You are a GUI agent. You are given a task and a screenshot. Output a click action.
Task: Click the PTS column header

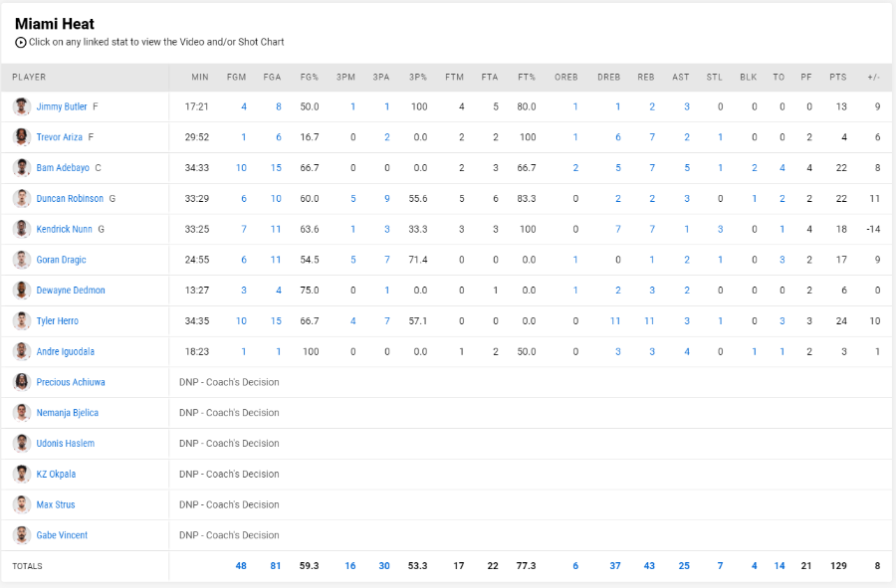click(x=837, y=77)
